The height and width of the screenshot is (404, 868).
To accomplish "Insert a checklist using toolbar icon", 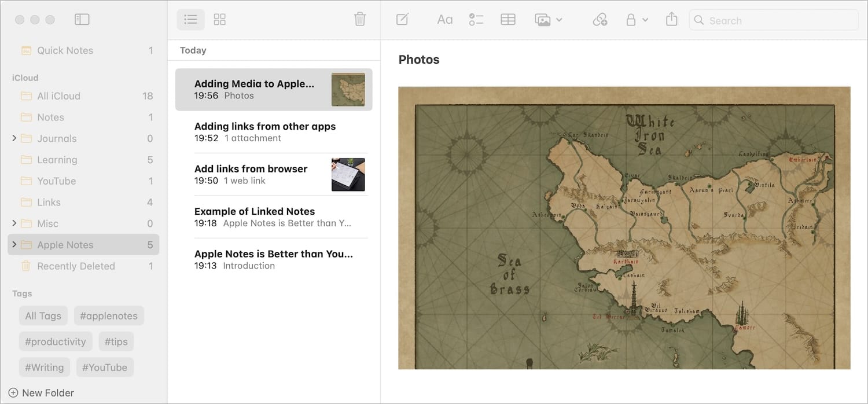I will [476, 20].
